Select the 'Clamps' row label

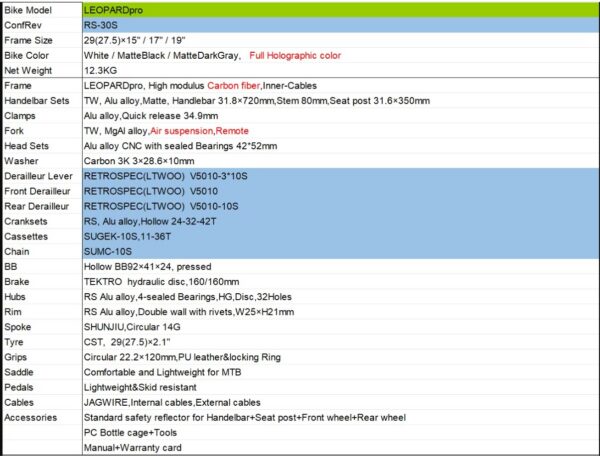[x=20, y=116]
